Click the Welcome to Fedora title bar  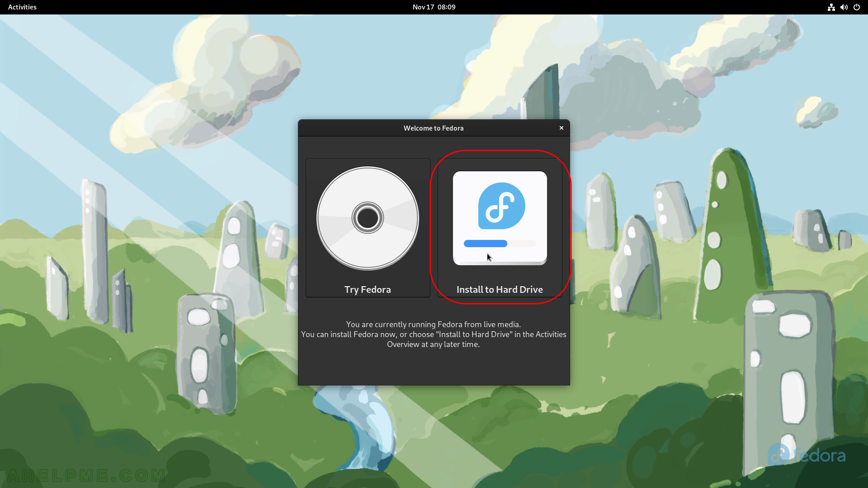click(434, 128)
